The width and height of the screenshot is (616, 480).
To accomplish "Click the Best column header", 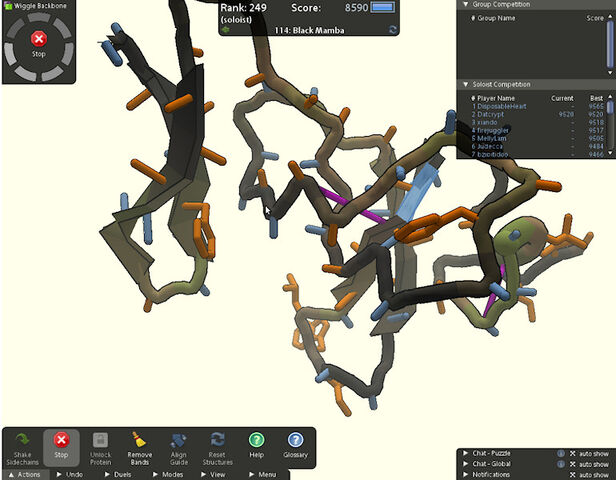I will pos(596,98).
